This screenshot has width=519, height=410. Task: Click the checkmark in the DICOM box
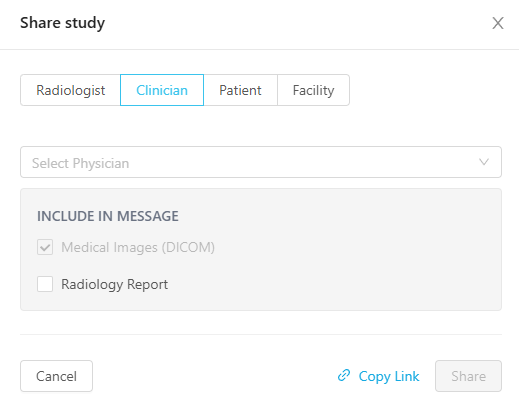click(45, 247)
